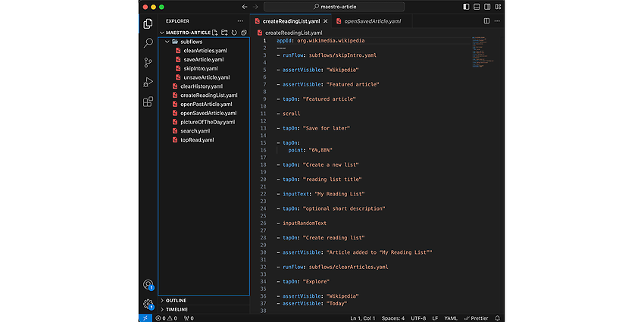Switch to the openSavedArticle.yaml tab
The height and width of the screenshot is (322, 644).
[x=372, y=21]
